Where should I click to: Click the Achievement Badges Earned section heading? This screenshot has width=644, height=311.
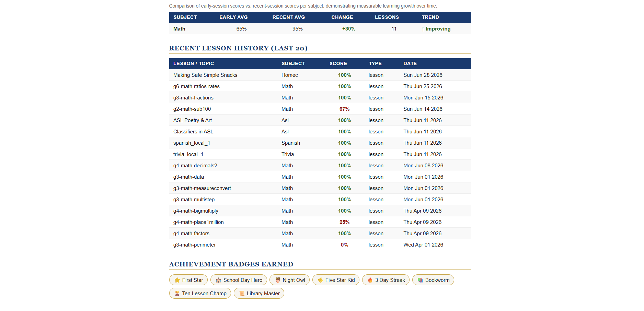(x=231, y=264)
